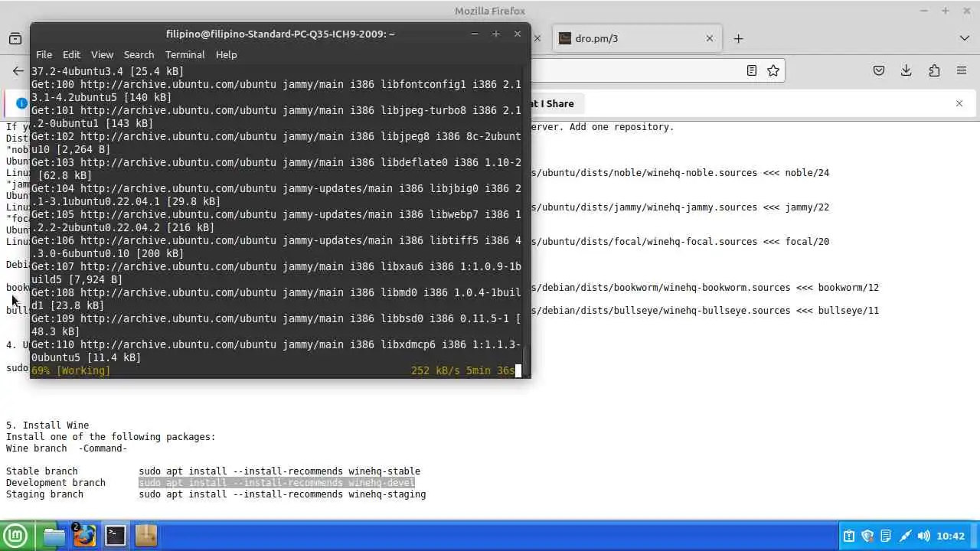The height and width of the screenshot is (551, 980).
Task: Expand the Firefox list all tabs chevron
Action: (964, 38)
